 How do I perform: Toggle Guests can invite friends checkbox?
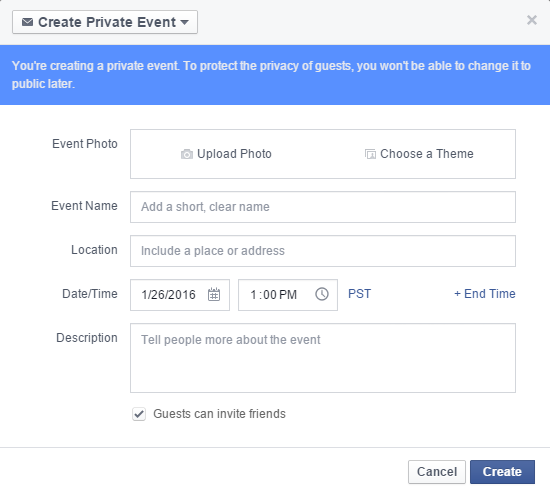coord(139,414)
